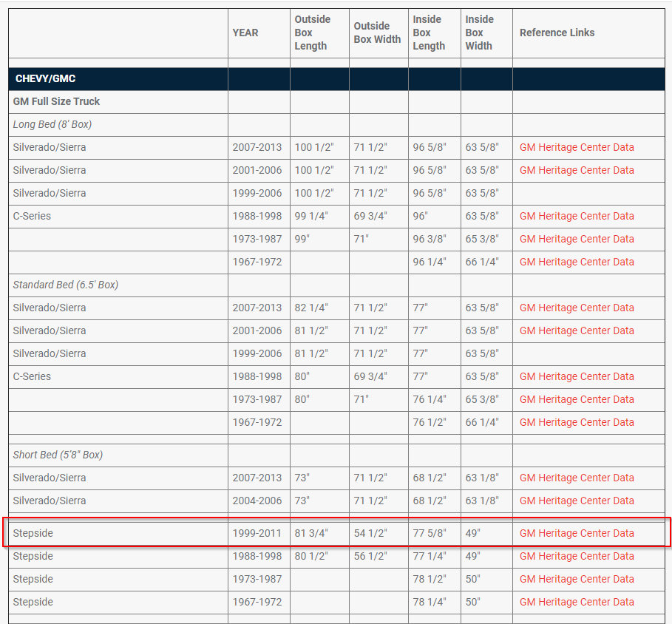672x624 pixels.
Task: Open GM Heritage link in row with 96 3/8" length
Action: (x=577, y=239)
